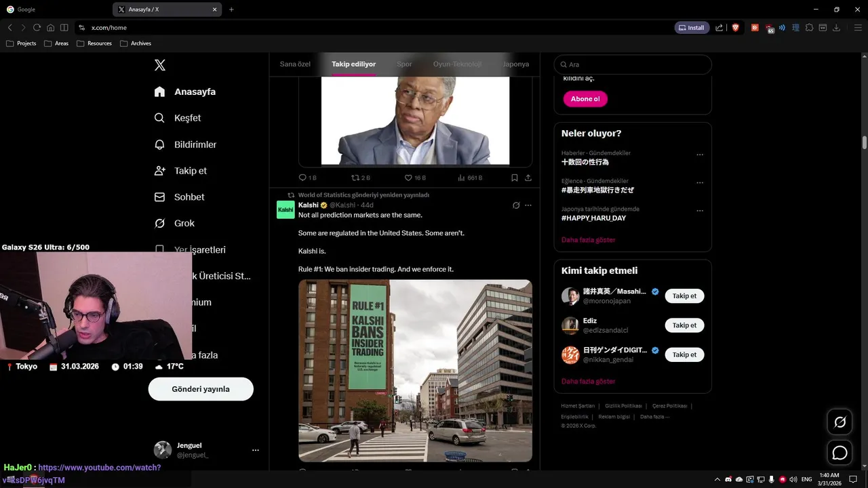
Task: View analytics of top post, 661 B
Action: tap(469, 178)
